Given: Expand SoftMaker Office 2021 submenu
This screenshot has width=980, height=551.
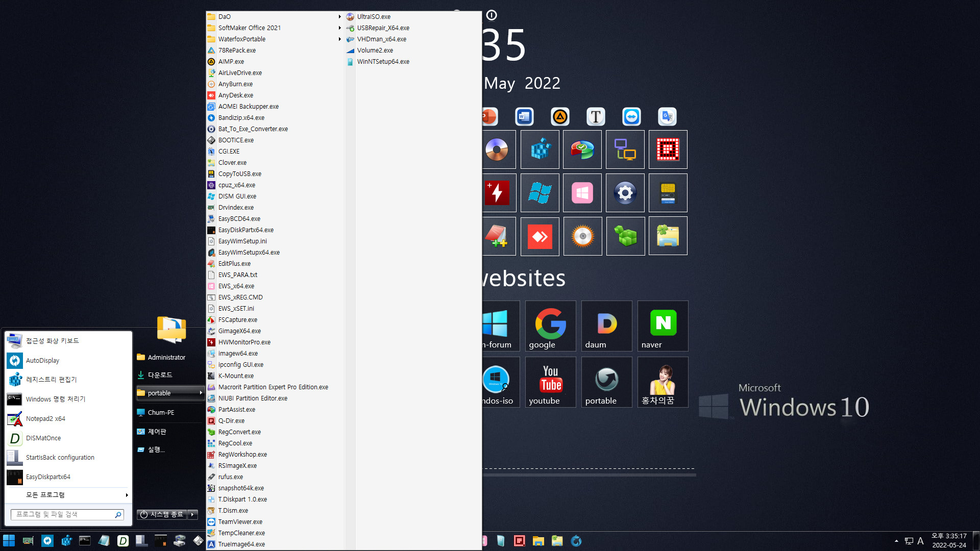Looking at the screenshot, I should click(x=275, y=28).
